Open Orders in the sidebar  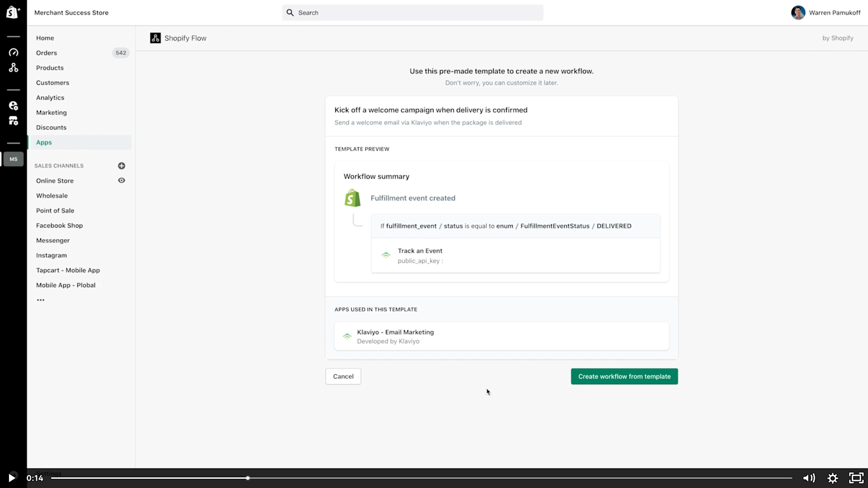click(x=46, y=53)
